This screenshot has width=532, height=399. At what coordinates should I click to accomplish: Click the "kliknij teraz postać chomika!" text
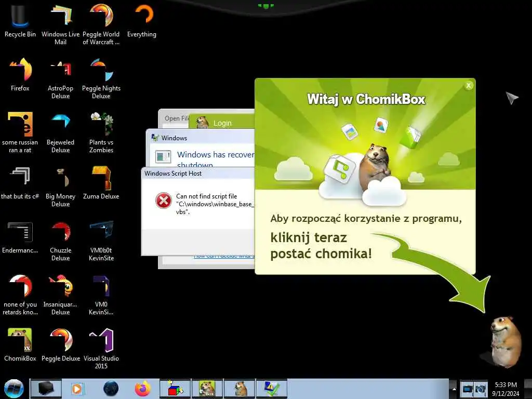coord(321,246)
